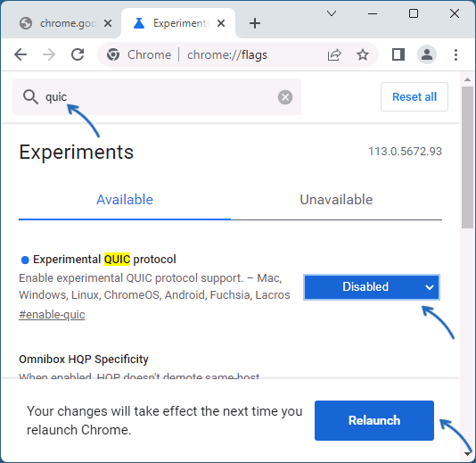Open the #enable-quic anchor link
Viewport: 476px width, 463px height.
pos(52,315)
